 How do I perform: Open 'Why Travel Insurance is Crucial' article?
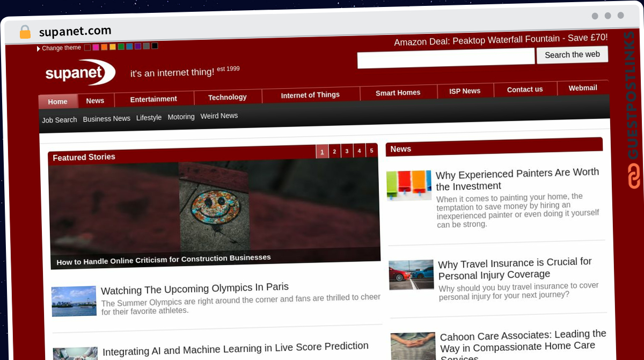(x=515, y=268)
